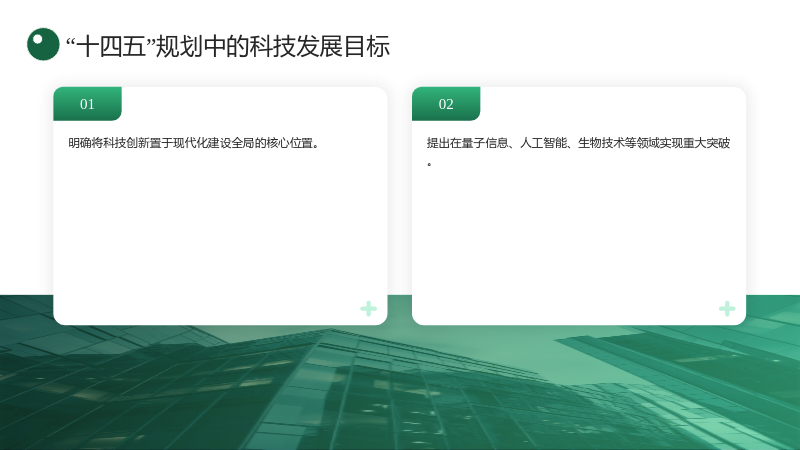This screenshot has width=800, height=450.
Task: Click the green glass building background image
Action: 400,388
